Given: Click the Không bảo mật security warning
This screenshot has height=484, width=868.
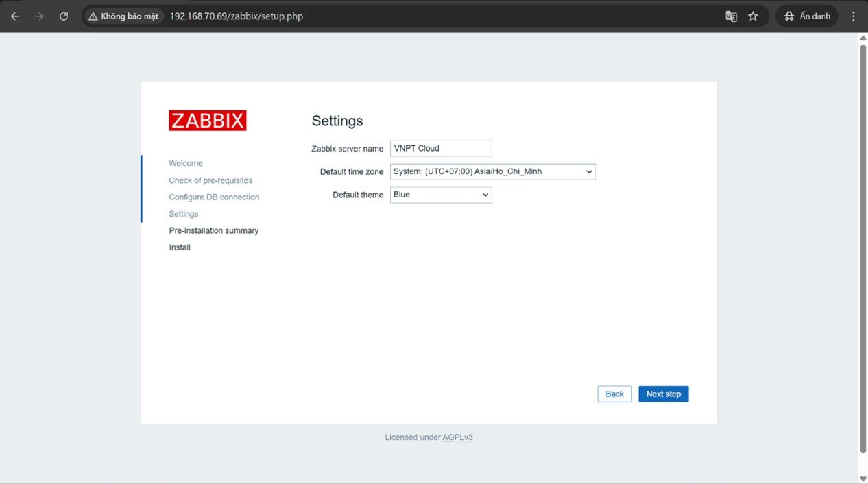Looking at the screenshot, I should 123,16.
